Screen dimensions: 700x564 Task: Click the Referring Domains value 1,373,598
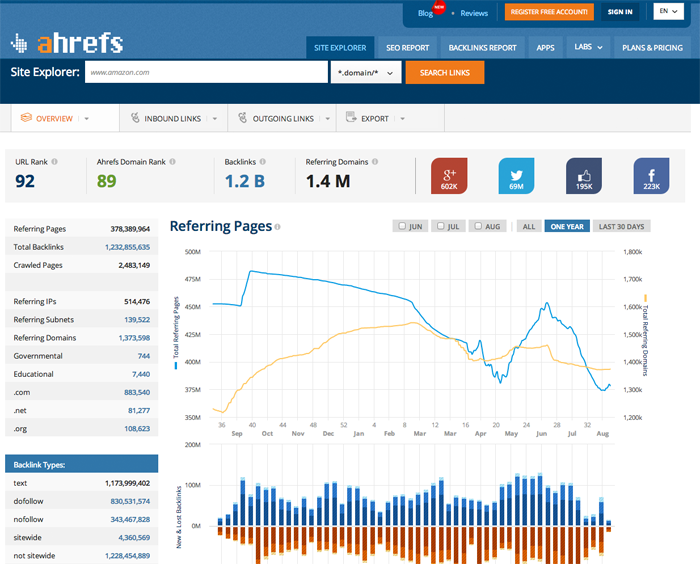tap(134, 338)
